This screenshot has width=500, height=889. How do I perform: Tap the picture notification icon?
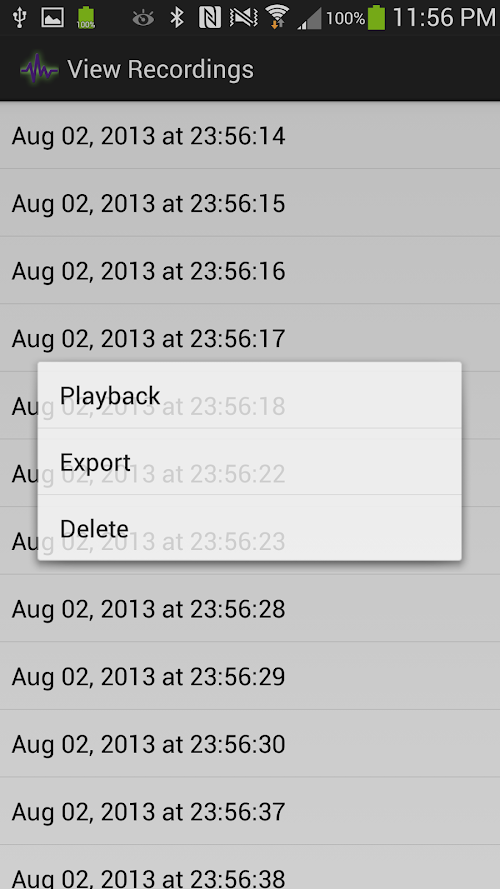[x=52, y=18]
